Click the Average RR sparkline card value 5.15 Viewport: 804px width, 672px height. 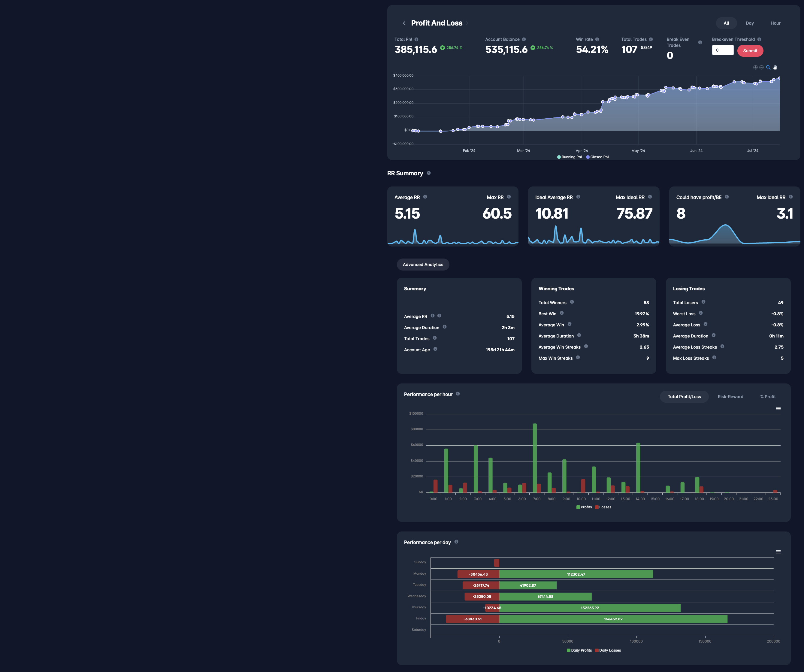pos(407,214)
